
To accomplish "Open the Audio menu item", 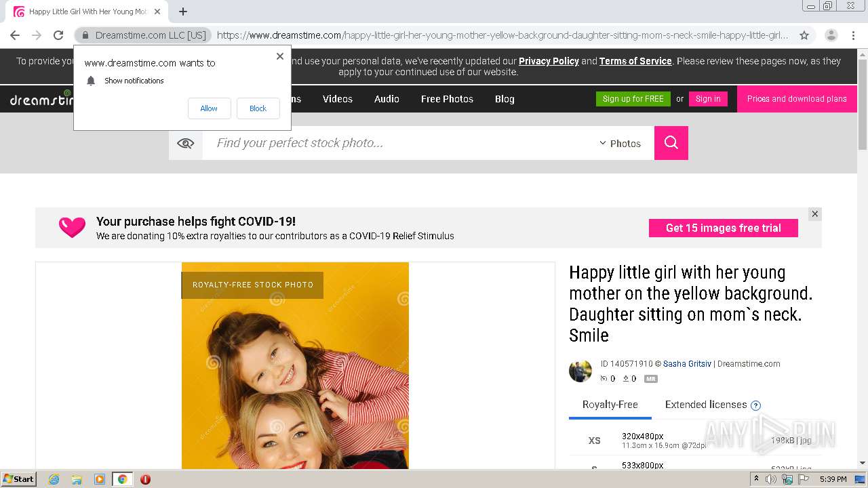I will (x=387, y=99).
